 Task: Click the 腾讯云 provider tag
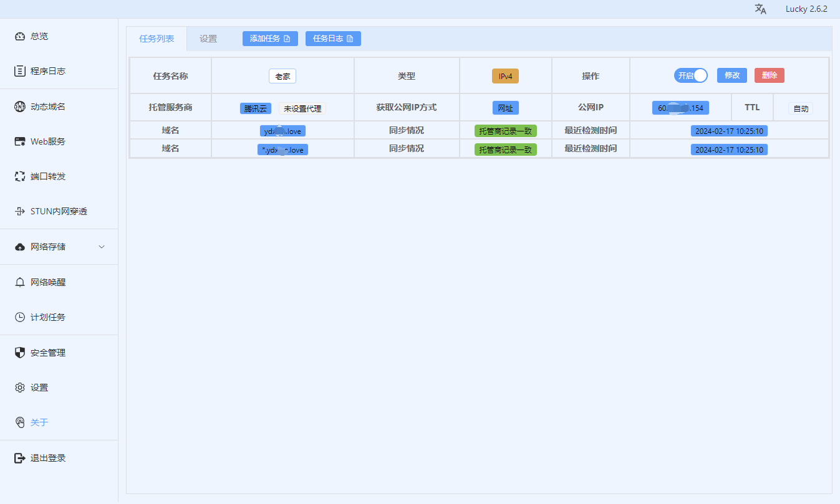click(256, 108)
